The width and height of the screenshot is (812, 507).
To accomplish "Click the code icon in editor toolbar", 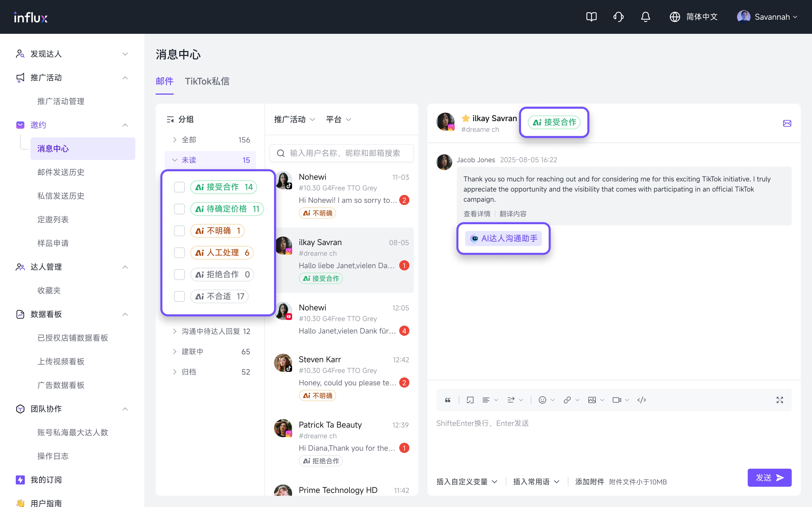I will coord(641,400).
